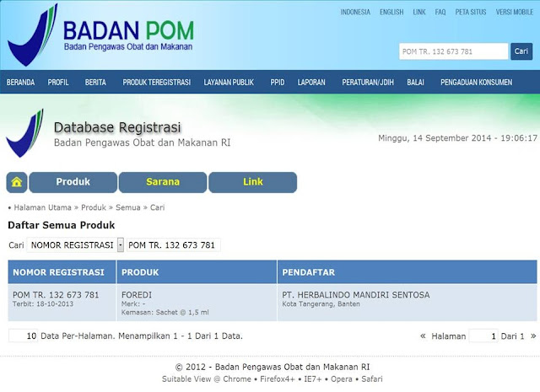Click PENDAFTAR column header

tap(407, 272)
